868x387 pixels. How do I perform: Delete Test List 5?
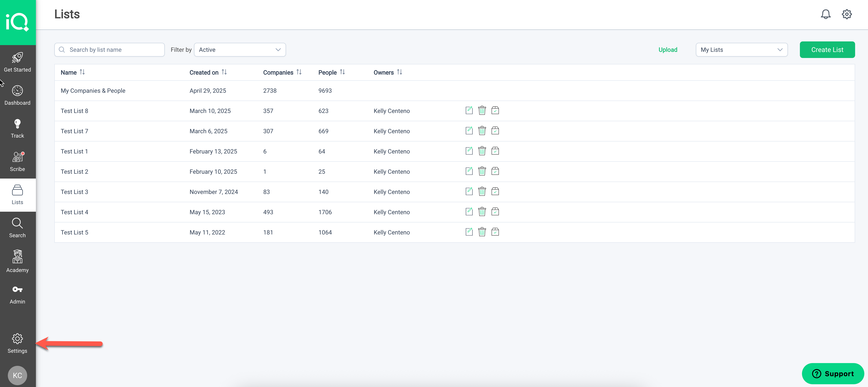tap(482, 232)
